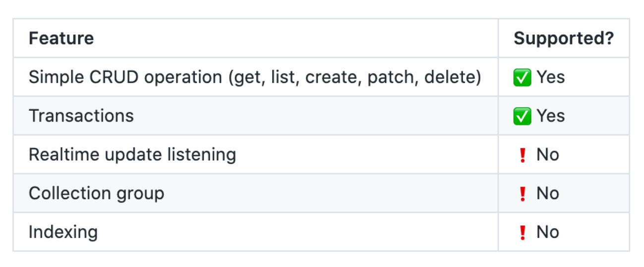Click "No" in the Collection group row
Screen dimensions: 644x267
[x=548, y=194]
